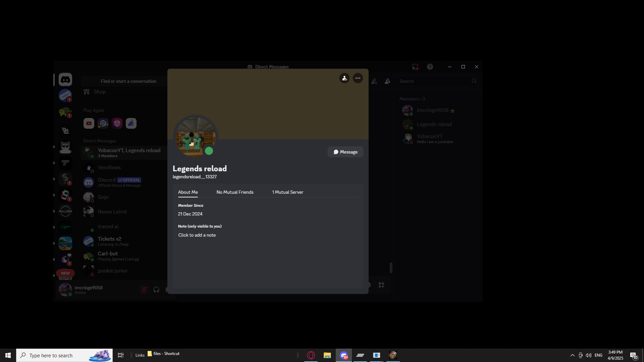Open the files - Shortcut taskbar link
This screenshot has width=644, height=362.
pyautogui.click(x=164, y=354)
